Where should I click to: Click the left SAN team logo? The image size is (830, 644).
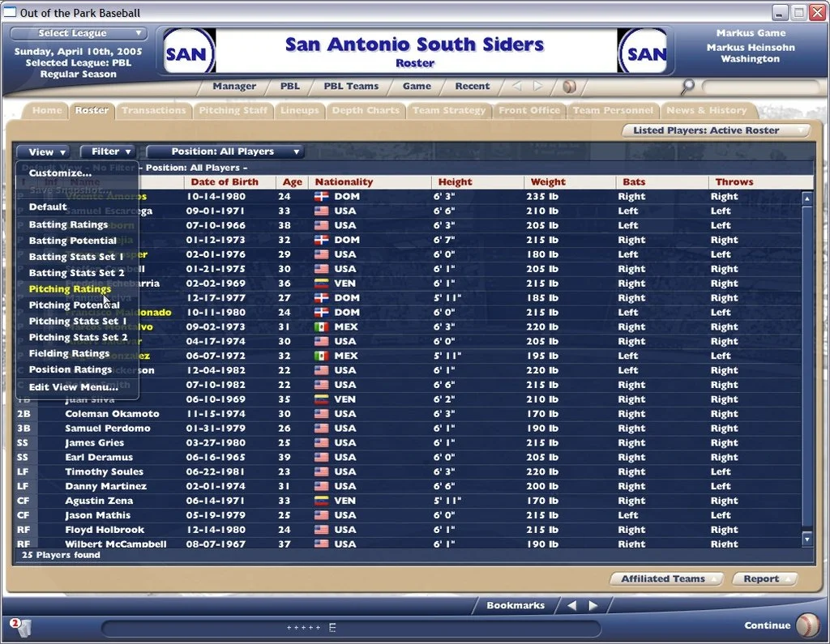[x=189, y=53]
